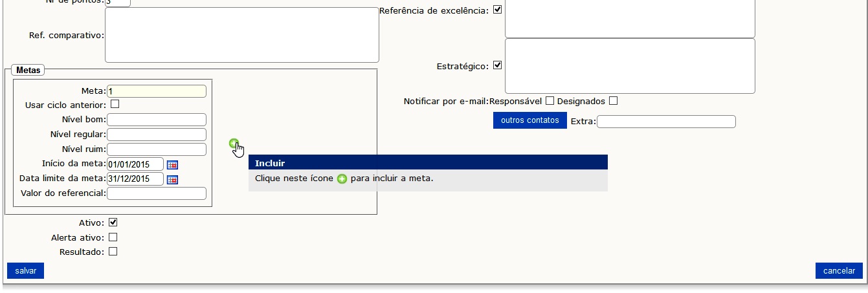Enable the Alerta ativo checkbox
Image resolution: width=868 pixels, height=293 pixels.
[x=113, y=237]
